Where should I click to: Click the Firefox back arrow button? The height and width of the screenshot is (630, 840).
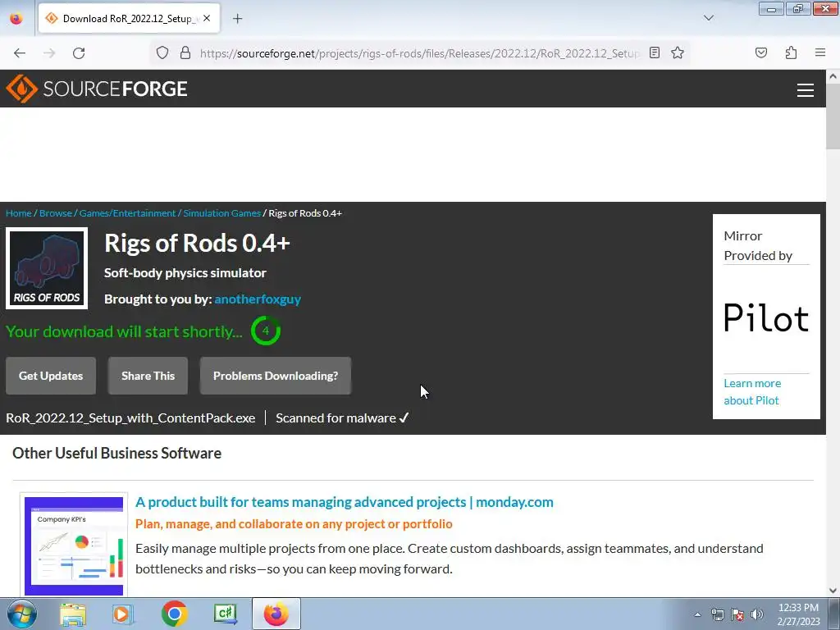pos(20,53)
